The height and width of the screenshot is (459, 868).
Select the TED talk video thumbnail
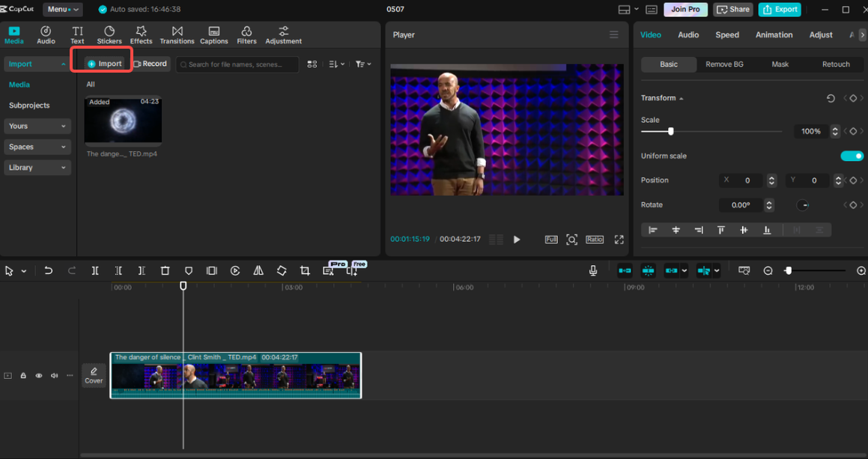[122, 120]
